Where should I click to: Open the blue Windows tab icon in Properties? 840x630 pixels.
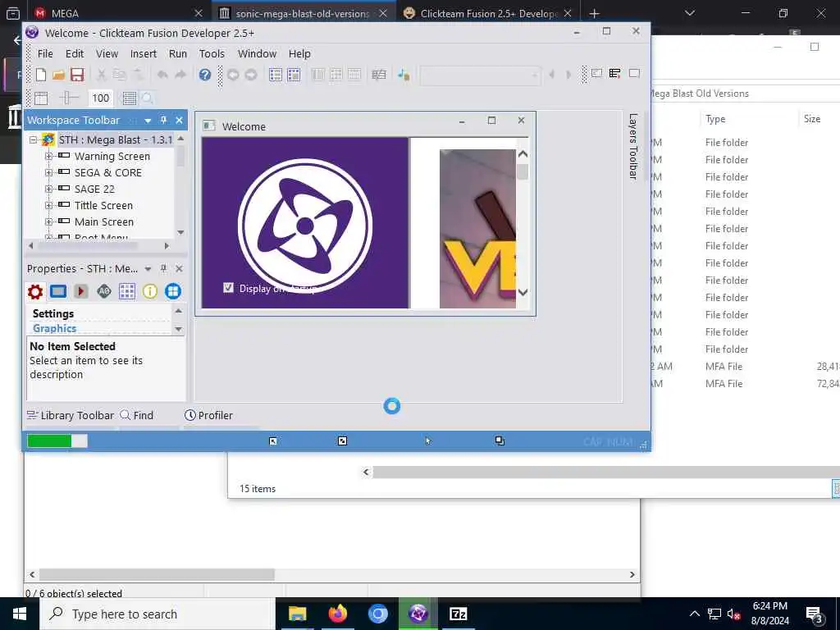pyautogui.click(x=172, y=291)
